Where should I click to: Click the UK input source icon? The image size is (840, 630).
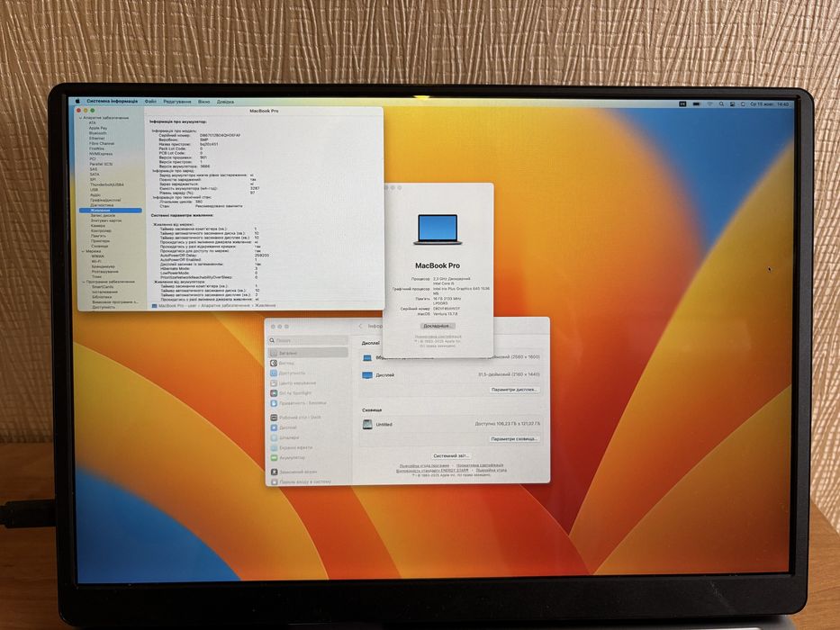(x=682, y=103)
